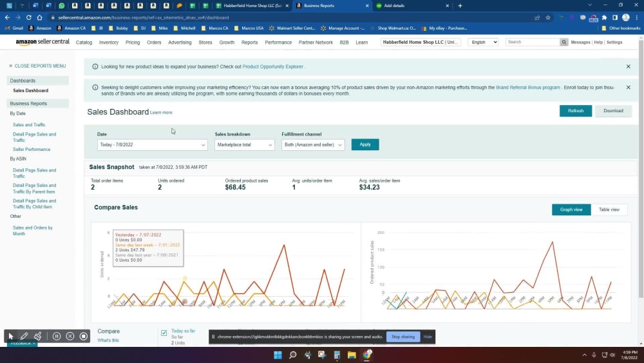
Task: Open the Brand Referral Bonus program link
Action: (x=528, y=88)
